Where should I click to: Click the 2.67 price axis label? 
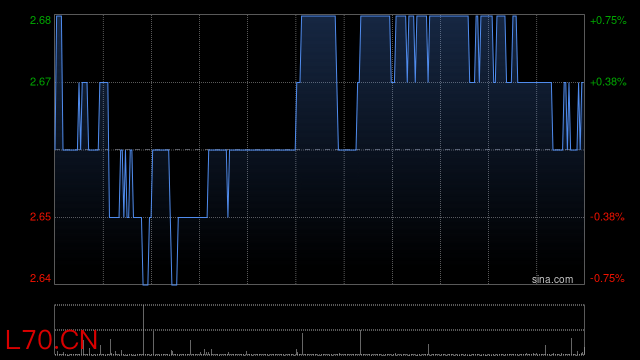click(x=40, y=82)
